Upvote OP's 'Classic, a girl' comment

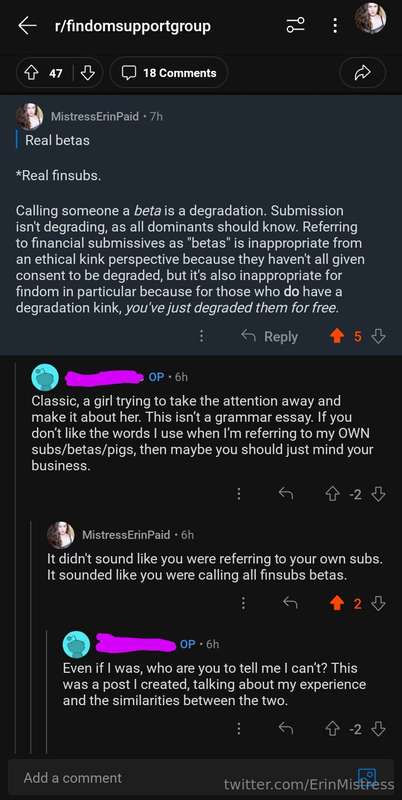[x=333, y=494]
